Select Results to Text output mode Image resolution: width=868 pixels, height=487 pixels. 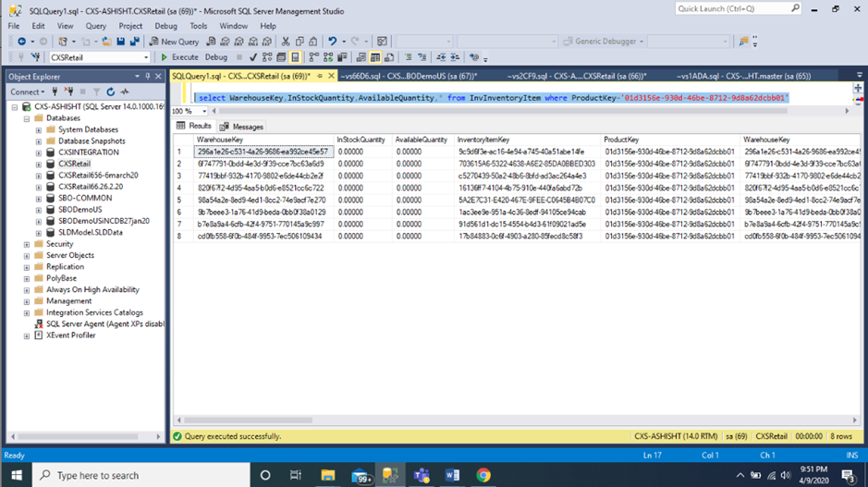coord(361,57)
